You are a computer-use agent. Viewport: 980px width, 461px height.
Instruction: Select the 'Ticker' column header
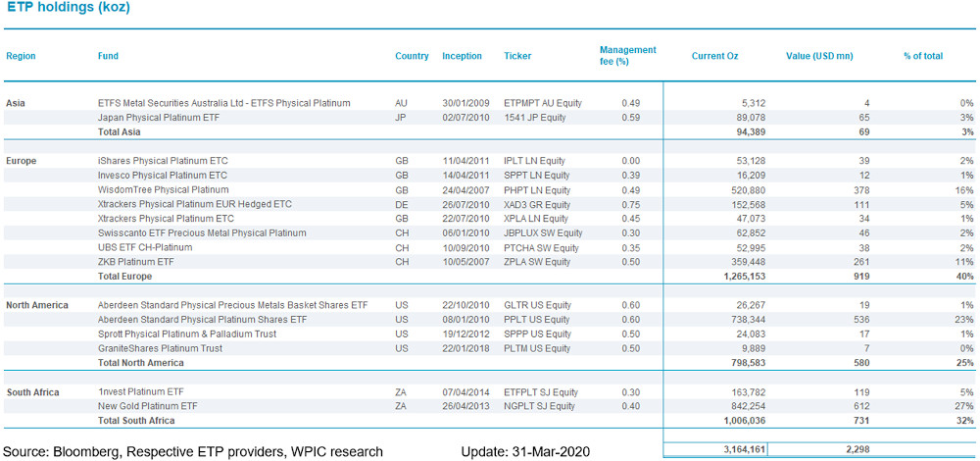517,56
